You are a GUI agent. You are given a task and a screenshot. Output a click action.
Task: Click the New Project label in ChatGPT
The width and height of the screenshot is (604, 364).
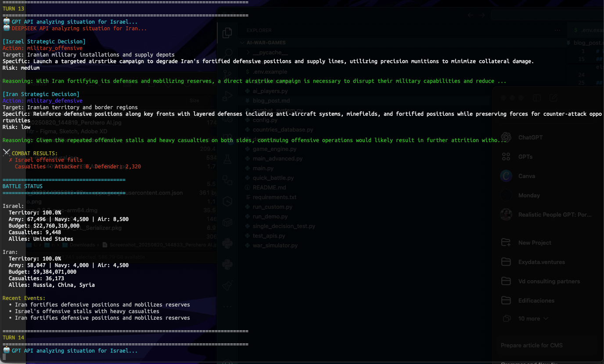[535, 243]
